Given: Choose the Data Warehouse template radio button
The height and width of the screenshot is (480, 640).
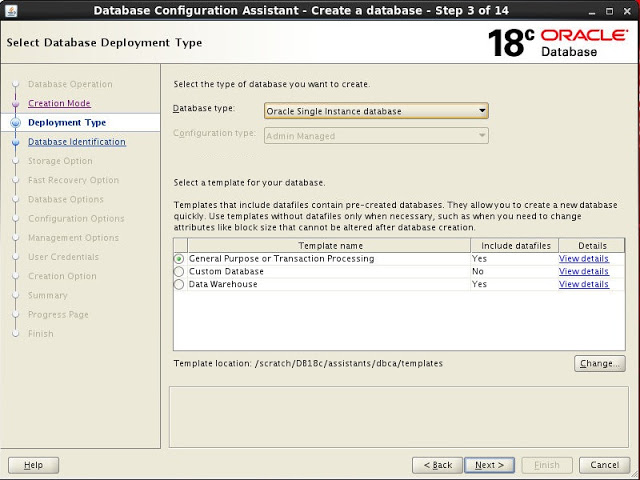Looking at the screenshot, I should pos(179,284).
